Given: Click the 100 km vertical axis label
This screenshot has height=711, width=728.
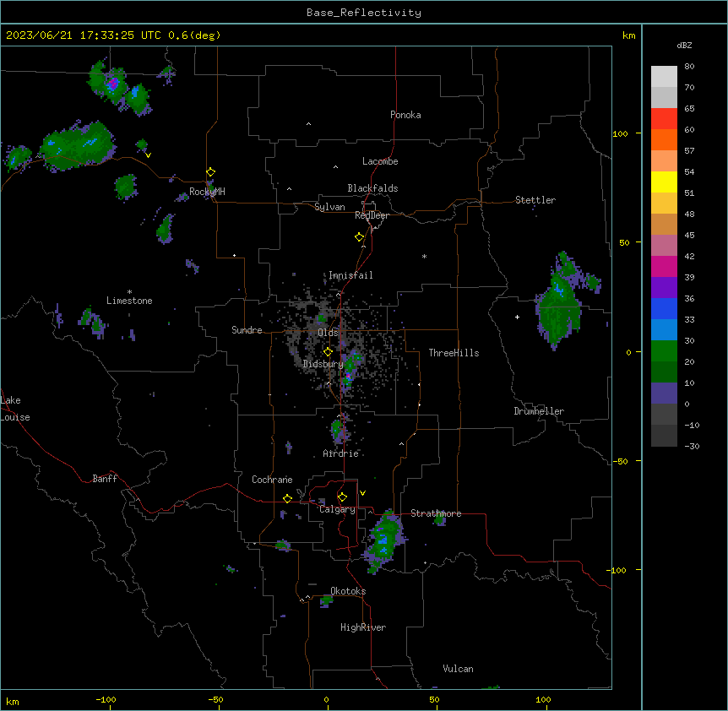Looking at the screenshot, I should tap(620, 133).
